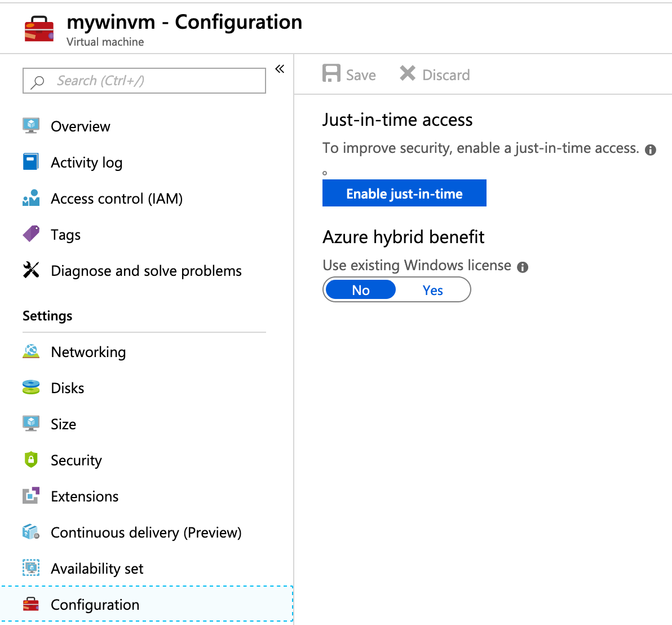Image resolution: width=672 pixels, height=625 pixels.
Task: Click the Azure hybrid benefit heading
Action: (403, 237)
